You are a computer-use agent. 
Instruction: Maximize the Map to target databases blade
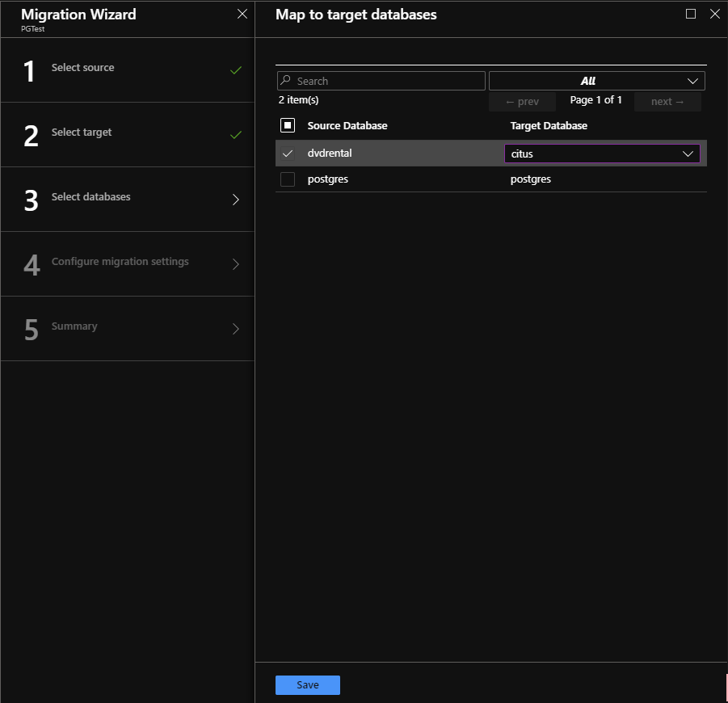691,14
